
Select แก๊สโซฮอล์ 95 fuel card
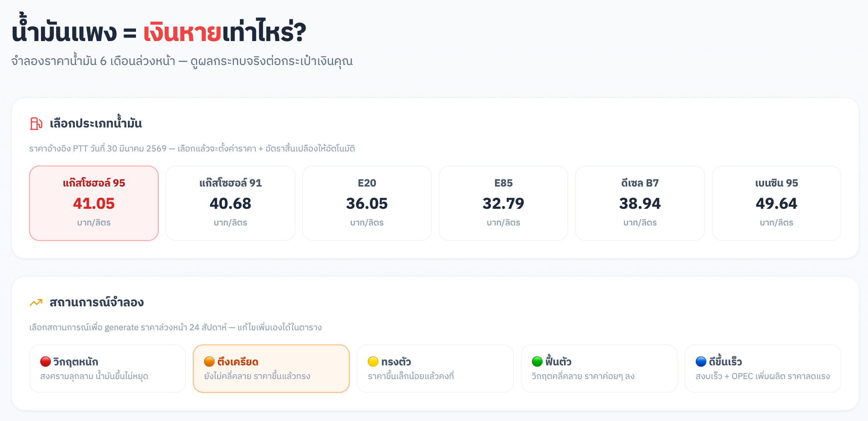coord(94,203)
